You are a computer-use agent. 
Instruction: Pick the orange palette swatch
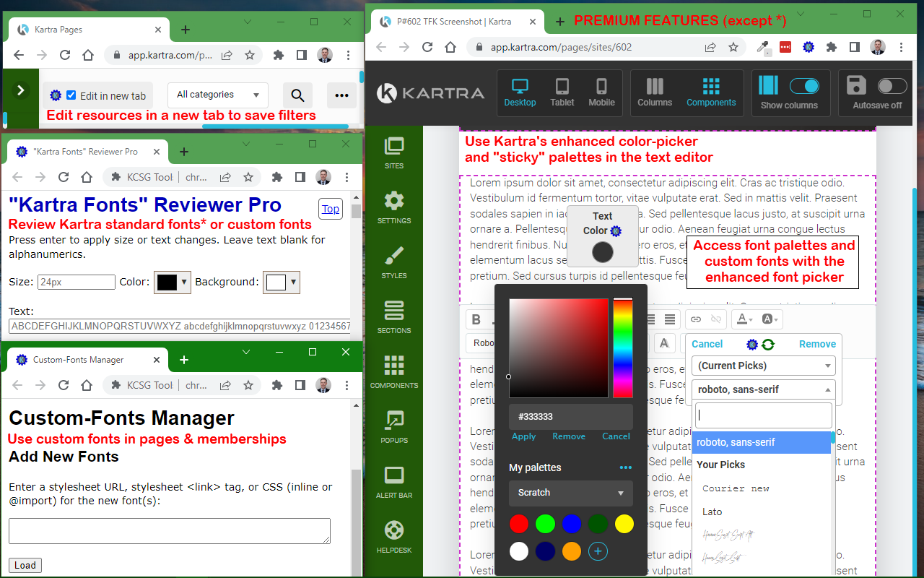[571, 552]
